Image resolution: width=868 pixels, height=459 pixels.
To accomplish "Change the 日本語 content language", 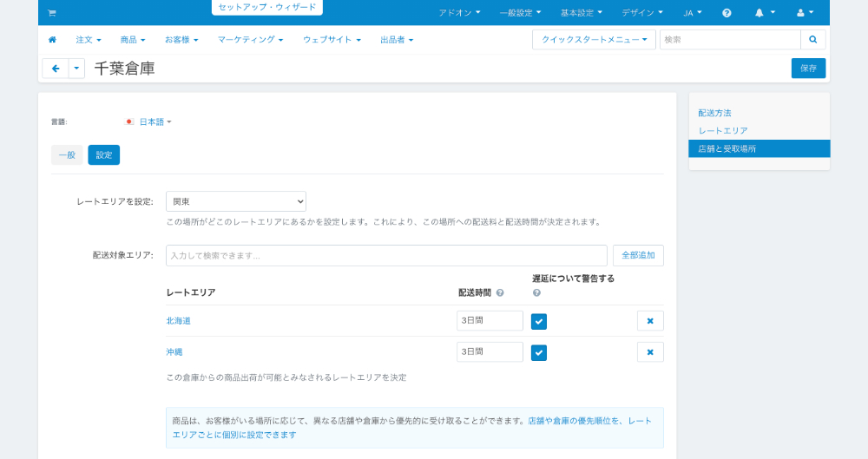I will click(x=155, y=121).
